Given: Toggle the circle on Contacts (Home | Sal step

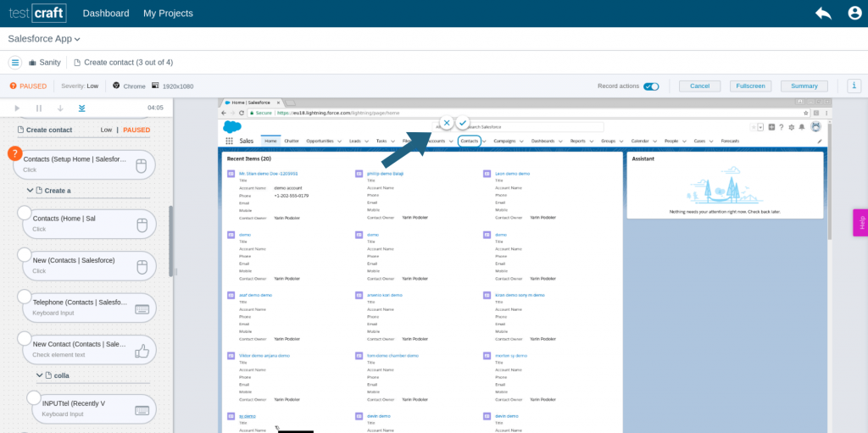Looking at the screenshot, I should [x=25, y=214].
